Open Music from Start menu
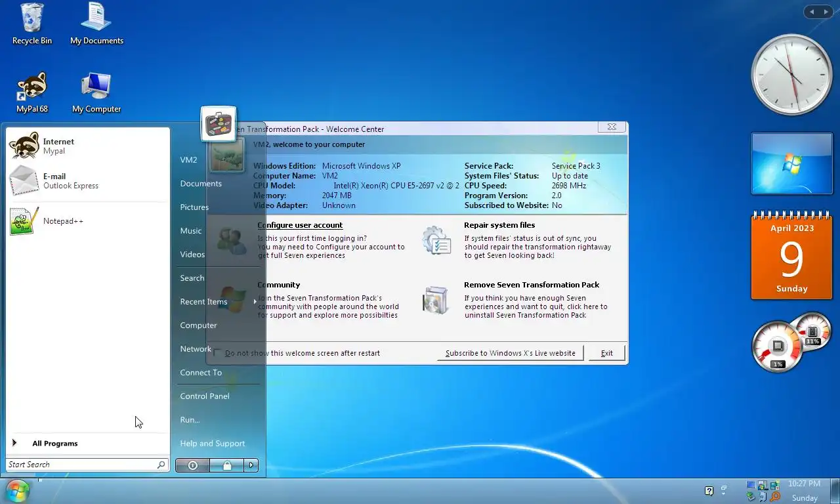 (x=191, y=230)
